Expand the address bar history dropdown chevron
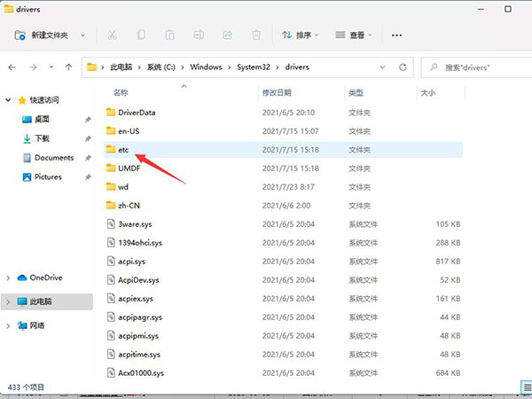The height and width of the screenshot is (399, 532). [408, 66]
